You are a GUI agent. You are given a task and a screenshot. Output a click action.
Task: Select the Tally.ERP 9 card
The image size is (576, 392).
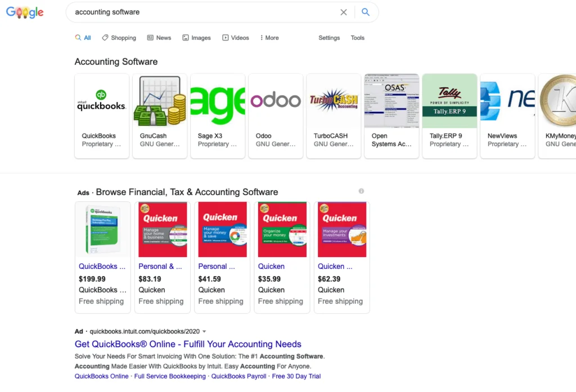tap(449, 116)
